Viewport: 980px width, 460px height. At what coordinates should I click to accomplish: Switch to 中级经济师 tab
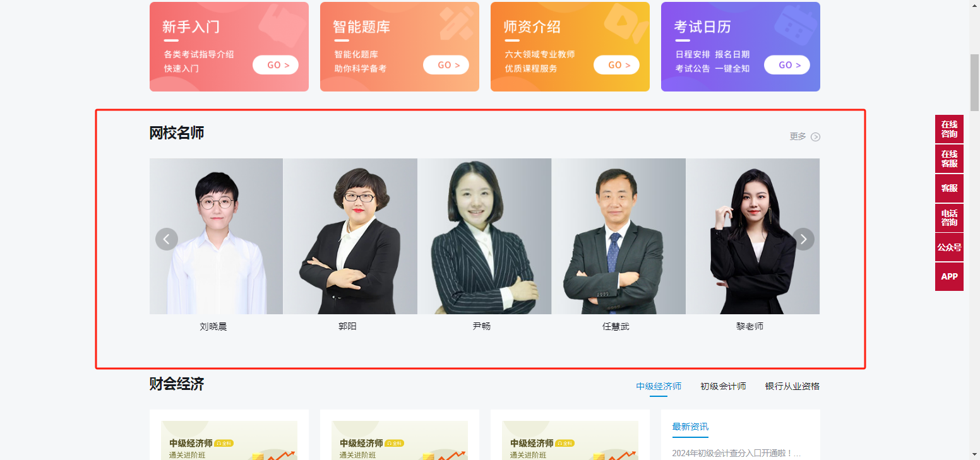click(x=659, y=386)
